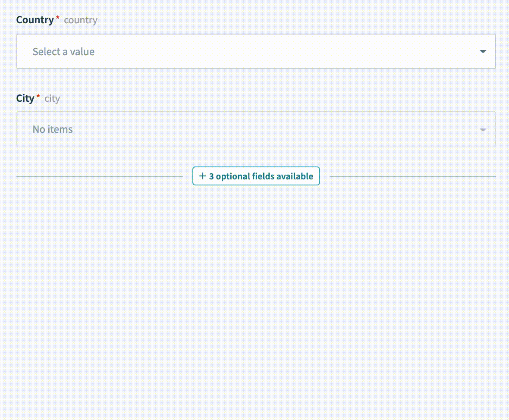509x420 pixels.
Task: Click the red asterisk next to Country
Action: click(58, 19)
